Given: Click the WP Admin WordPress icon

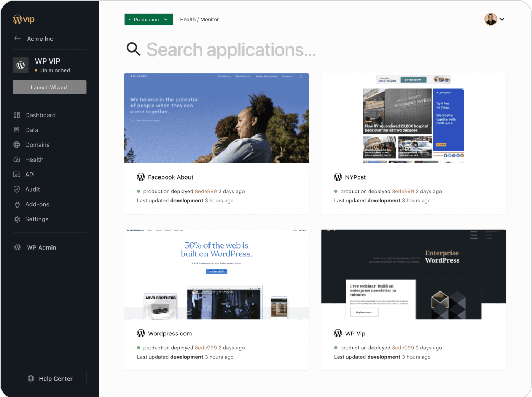Looking at the screenshot, I should (17, 247).
